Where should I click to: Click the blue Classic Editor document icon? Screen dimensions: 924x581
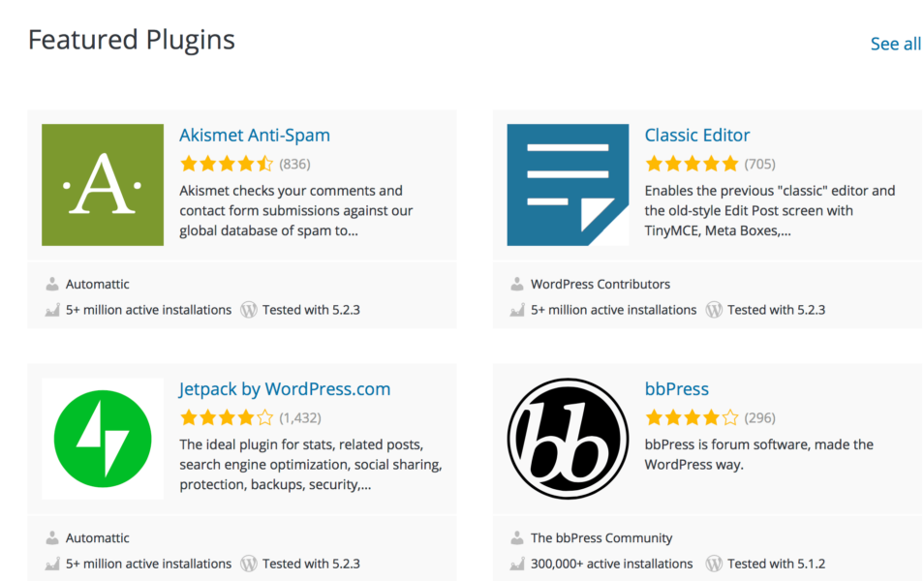tap(568, 184)
